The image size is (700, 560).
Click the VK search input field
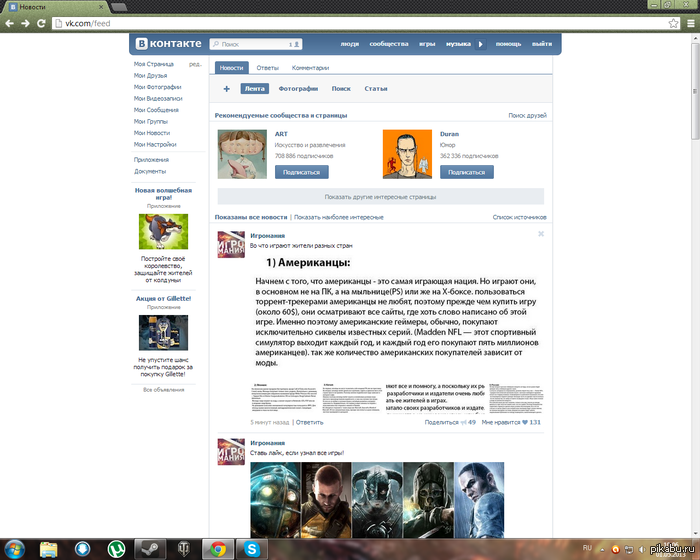pos(252,44)
